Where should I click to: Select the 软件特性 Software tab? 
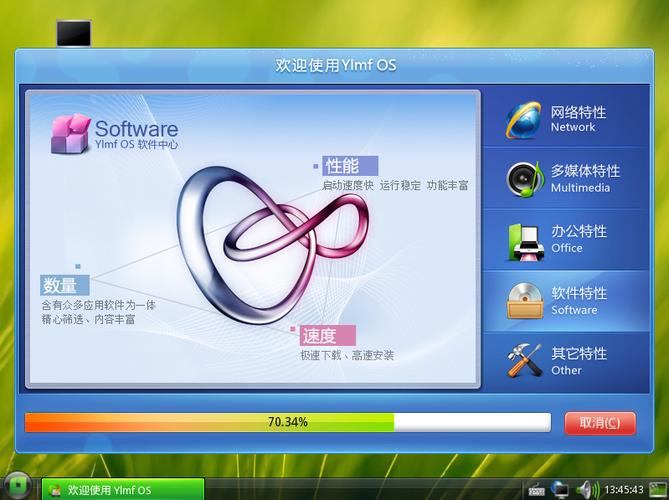click(x=565, y=301)
